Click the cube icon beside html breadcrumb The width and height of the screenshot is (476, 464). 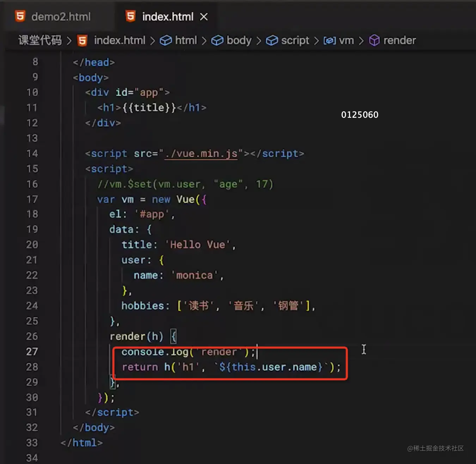click(x=166, y=41)
